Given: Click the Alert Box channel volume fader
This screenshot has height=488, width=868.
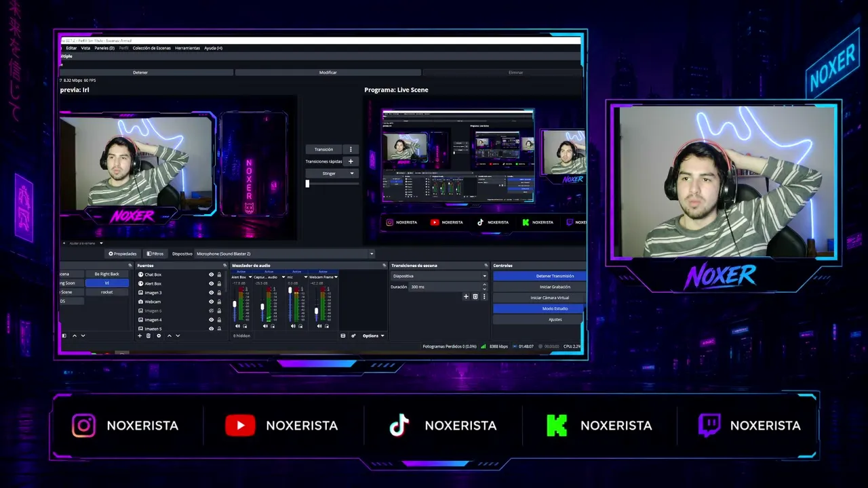Looking at the screenshot, I should [235, 304].
